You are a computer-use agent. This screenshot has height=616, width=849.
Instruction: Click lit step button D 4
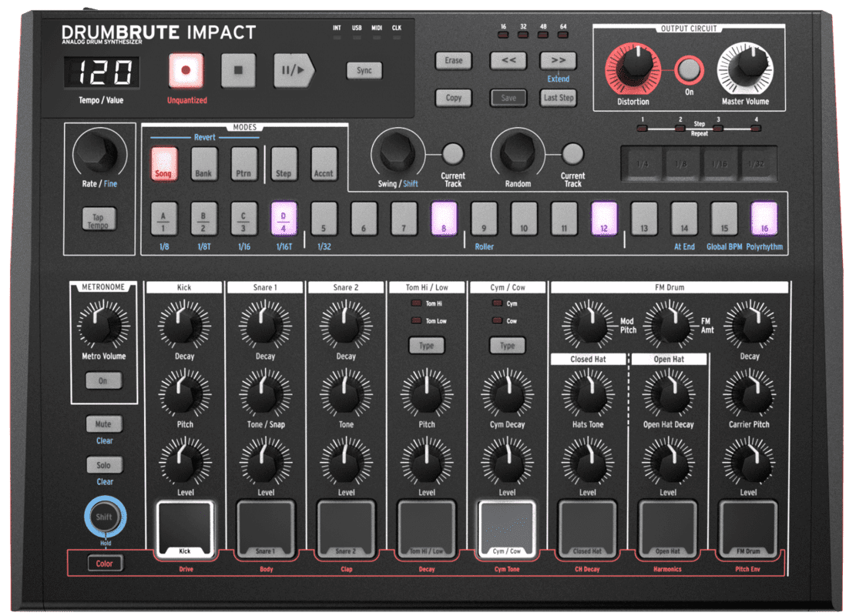coord(284,219)
